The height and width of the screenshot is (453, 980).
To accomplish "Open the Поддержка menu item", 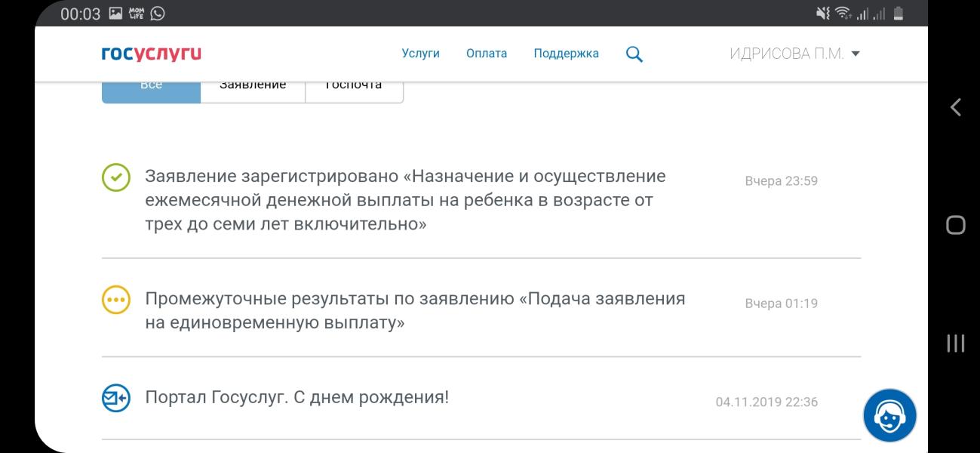I will [566, 54].
